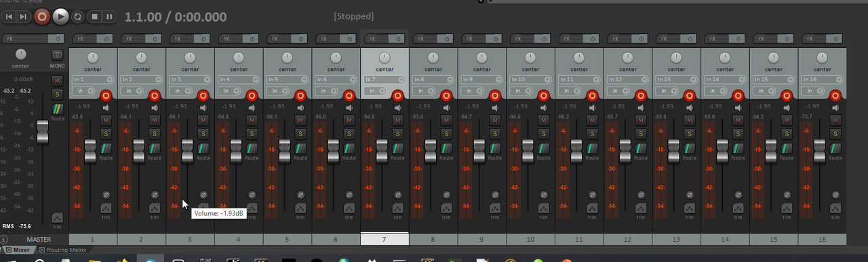Open track 7 record mode 'in' dropdown
Image resolution: width=868 pixels, height=262 pixels.
click(374, 91)
